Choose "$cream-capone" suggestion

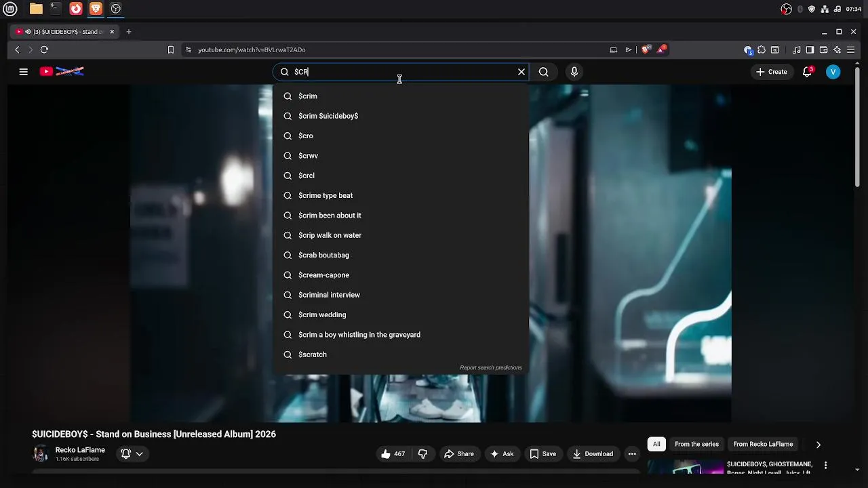[400, 275]
